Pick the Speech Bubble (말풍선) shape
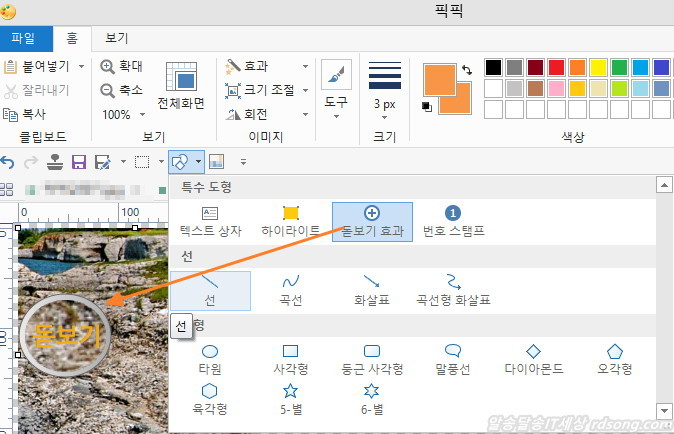The width and height of the screenshot is (674, 434). [x=452, y=359]
